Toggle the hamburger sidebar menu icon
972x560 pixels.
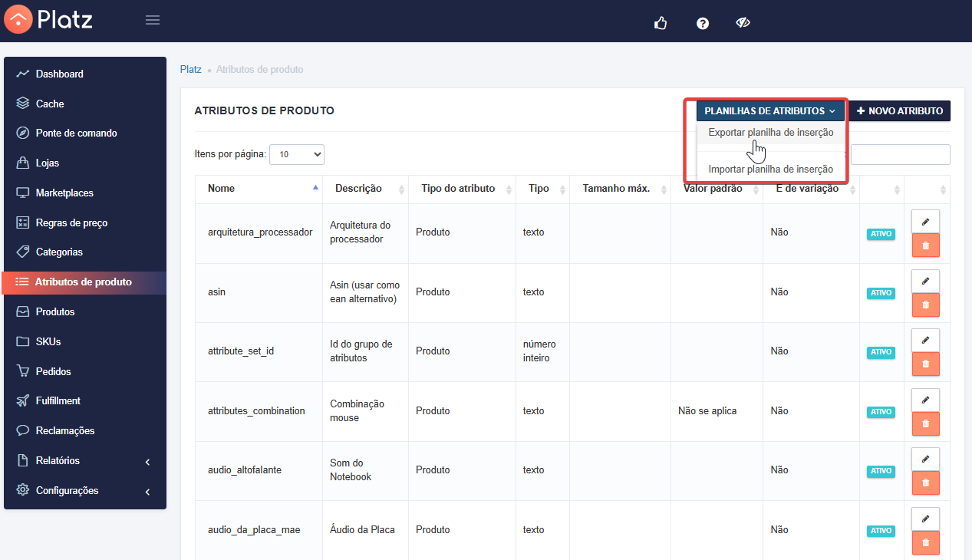153,20
